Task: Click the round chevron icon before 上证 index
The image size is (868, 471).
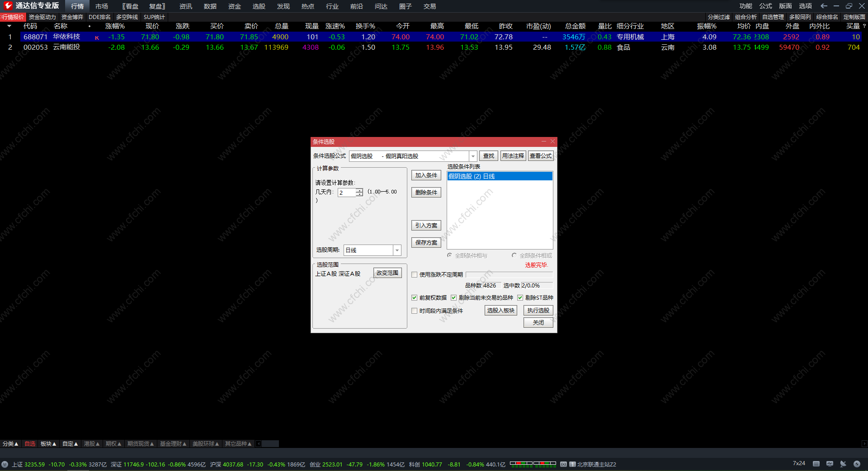Action: click(5, 464)
